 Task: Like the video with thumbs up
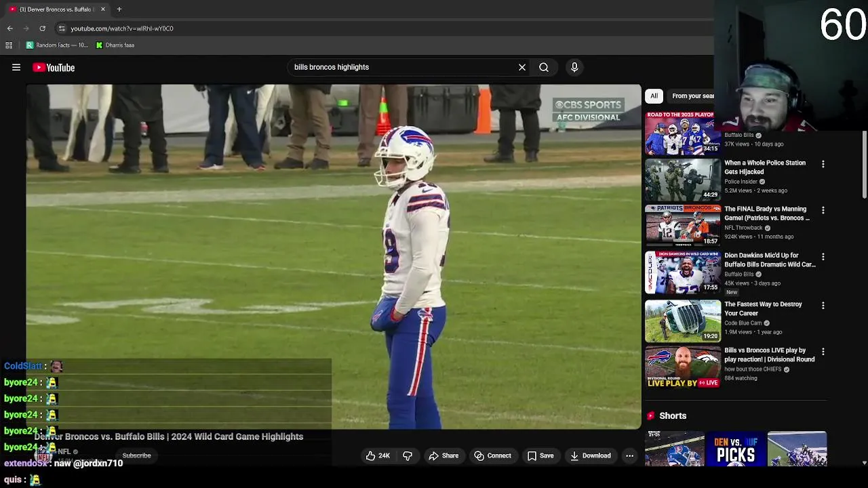pyautogui.click(x=378, y=455)
